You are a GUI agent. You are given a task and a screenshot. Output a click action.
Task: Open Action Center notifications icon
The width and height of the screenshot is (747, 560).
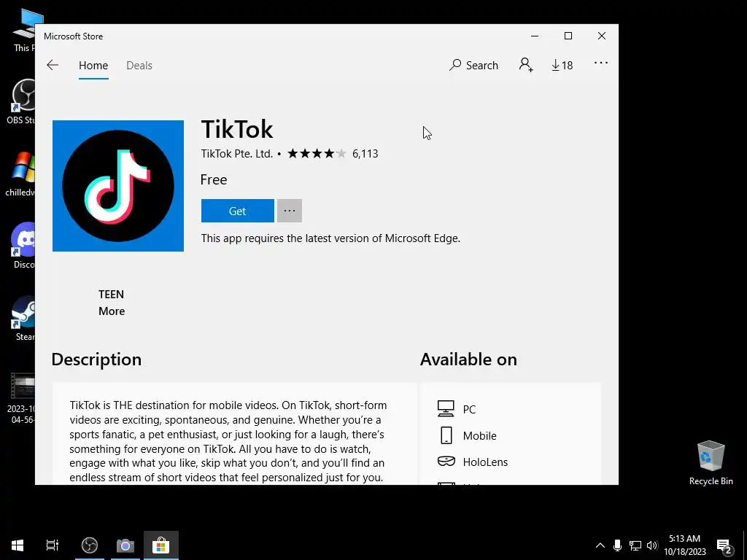click(x=724, y=545)
